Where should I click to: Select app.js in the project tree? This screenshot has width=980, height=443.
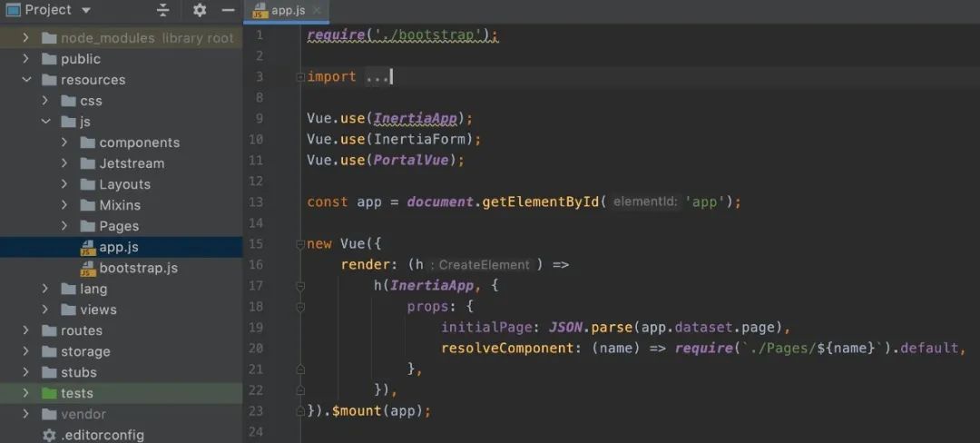tap(118, 247)
